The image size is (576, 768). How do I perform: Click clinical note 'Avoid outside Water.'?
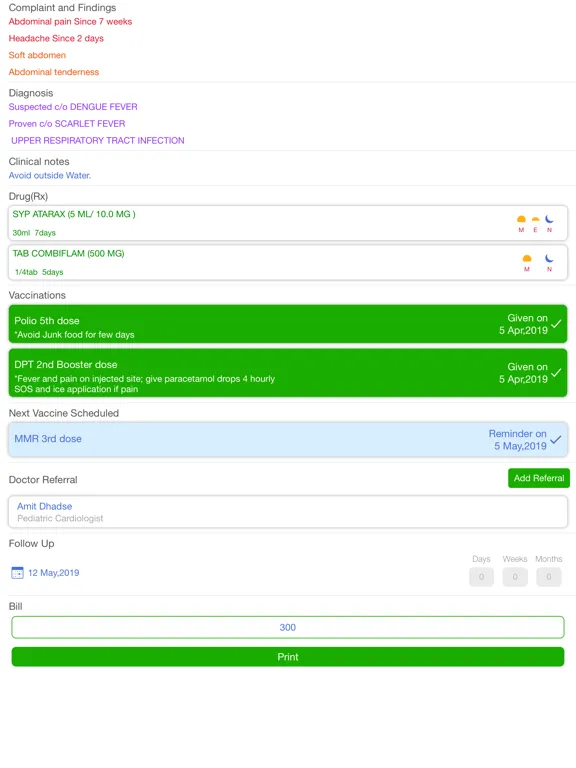[49, 175]
